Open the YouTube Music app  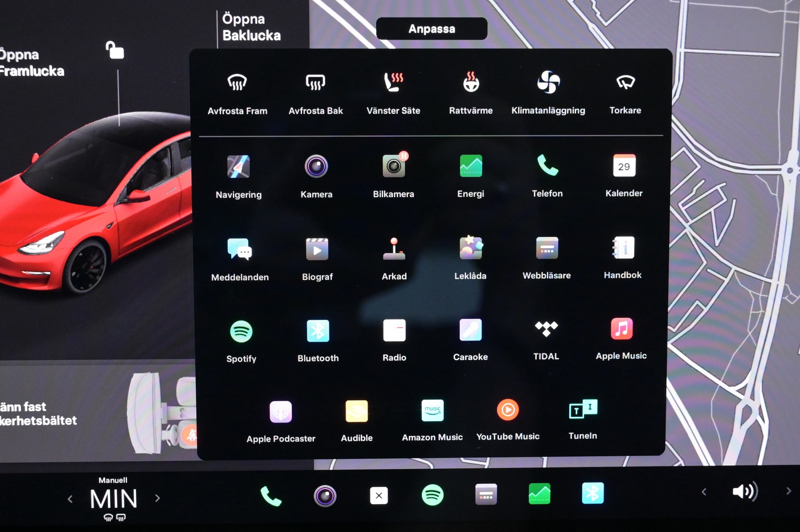[x=508, y=420]
